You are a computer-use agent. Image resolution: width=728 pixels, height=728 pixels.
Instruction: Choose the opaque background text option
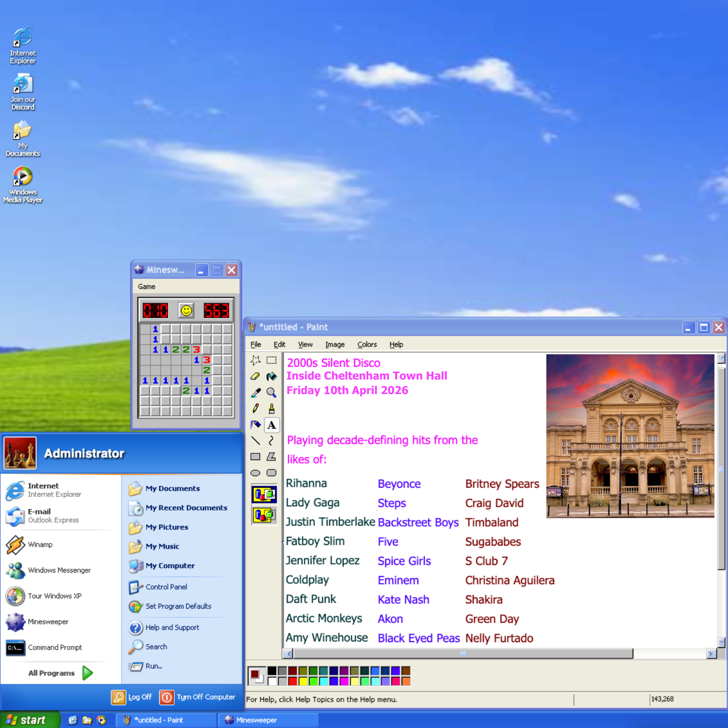coord(264,494)
